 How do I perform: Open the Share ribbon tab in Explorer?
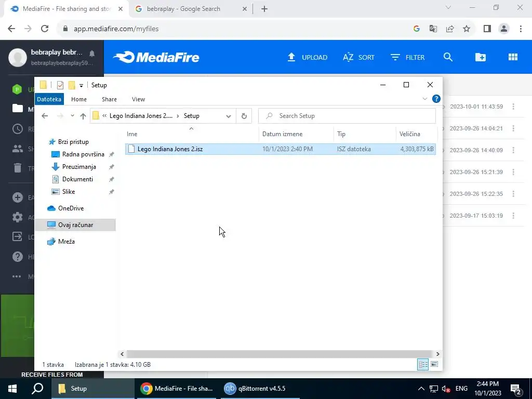tap(109, 99)
